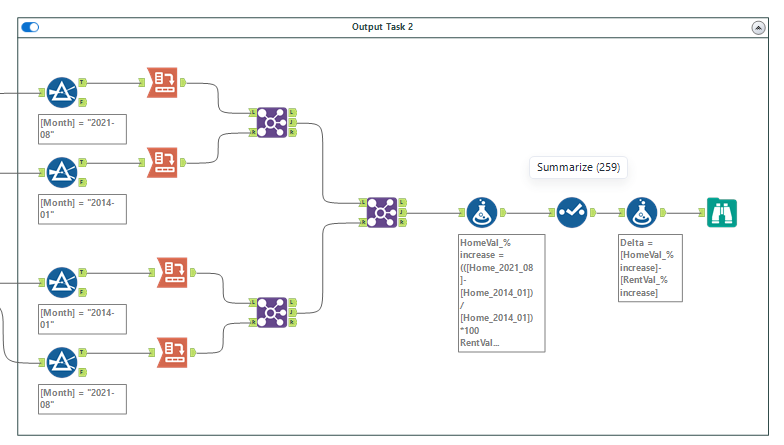Image resolution: width=784 pixels, height=445 pixels.
Task: Click the input anchor of Browse tool
Action: (x=702, y=212)
